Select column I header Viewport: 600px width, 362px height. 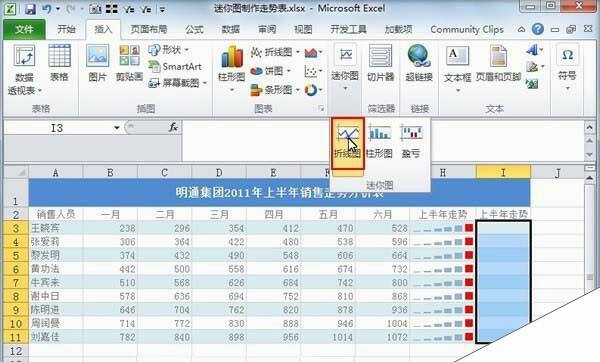[x=503, y=173]
